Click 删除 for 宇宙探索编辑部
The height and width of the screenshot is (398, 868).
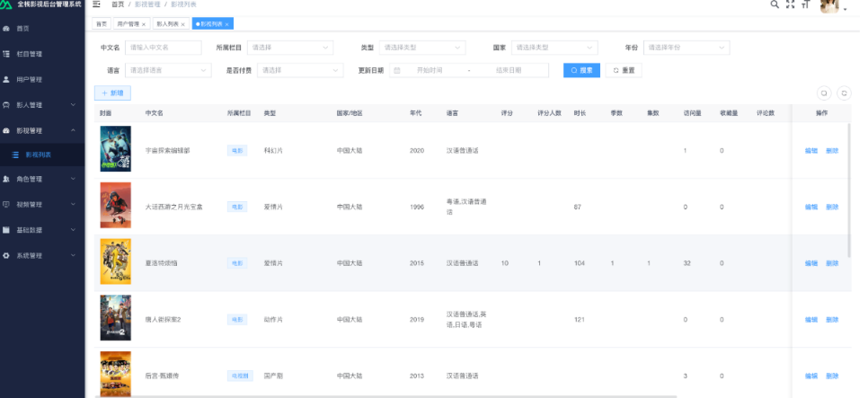coord(832,151)
